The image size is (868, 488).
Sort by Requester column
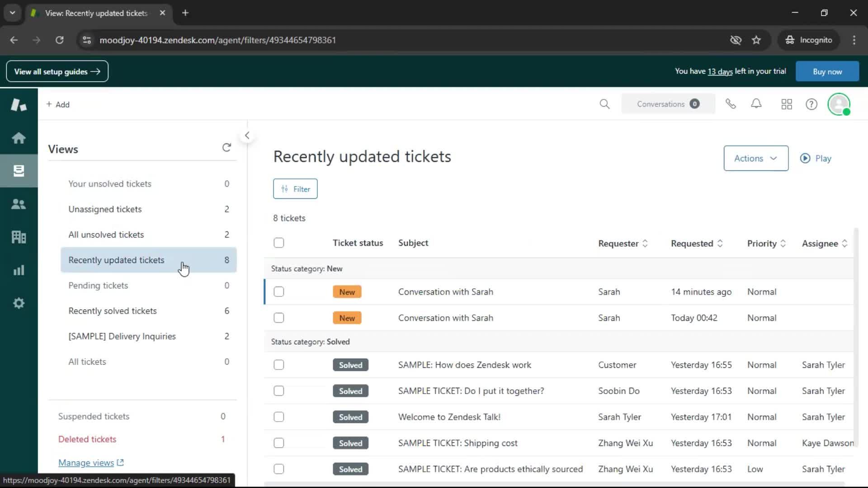point(623,243)
